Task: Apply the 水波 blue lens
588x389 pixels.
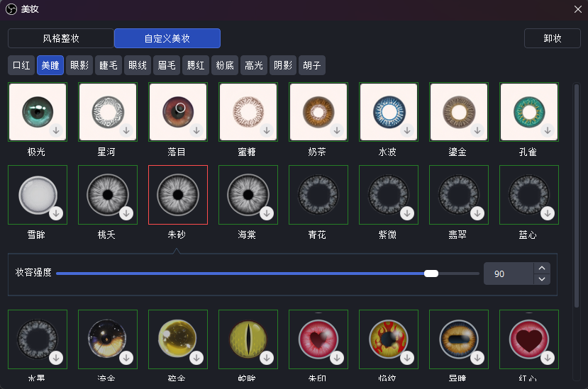Action: pyautogui.click(x=388, y=111)
